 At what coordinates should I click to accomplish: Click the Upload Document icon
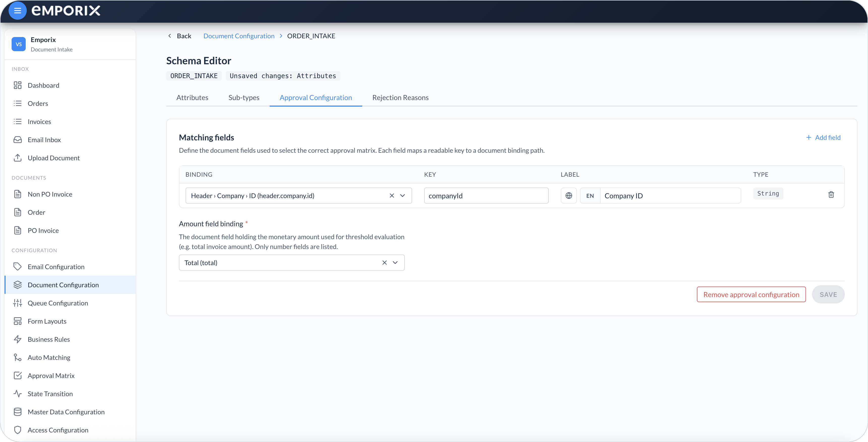pos(18,158)
